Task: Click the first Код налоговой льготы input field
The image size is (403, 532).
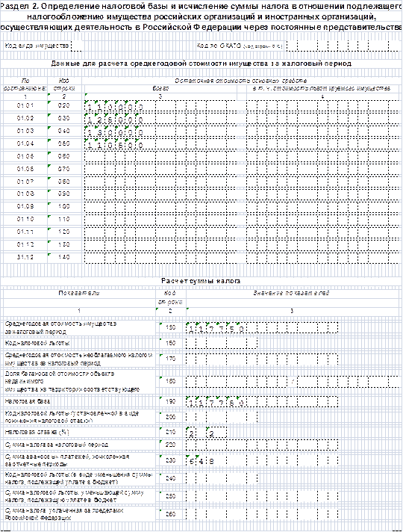Action: [x=222, y=343]
